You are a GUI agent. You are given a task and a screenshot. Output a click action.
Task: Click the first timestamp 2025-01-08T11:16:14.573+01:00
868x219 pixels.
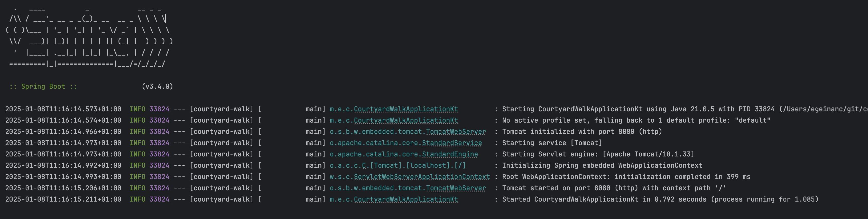(63, 109)
